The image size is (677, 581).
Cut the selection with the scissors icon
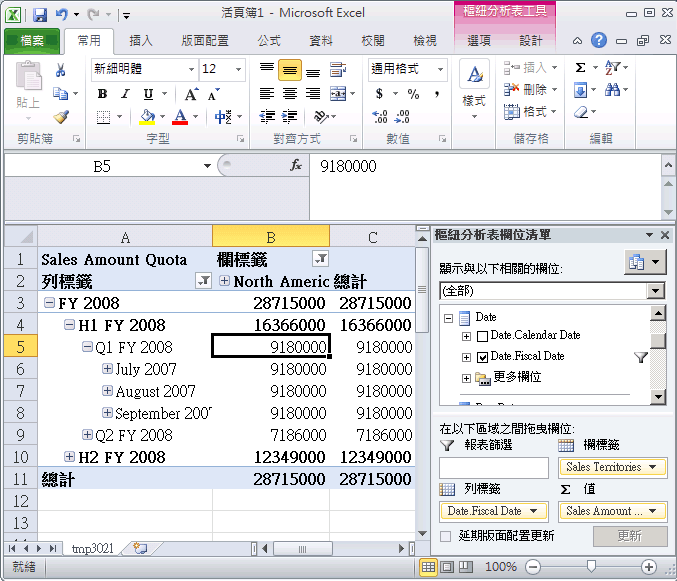point(60,69)
